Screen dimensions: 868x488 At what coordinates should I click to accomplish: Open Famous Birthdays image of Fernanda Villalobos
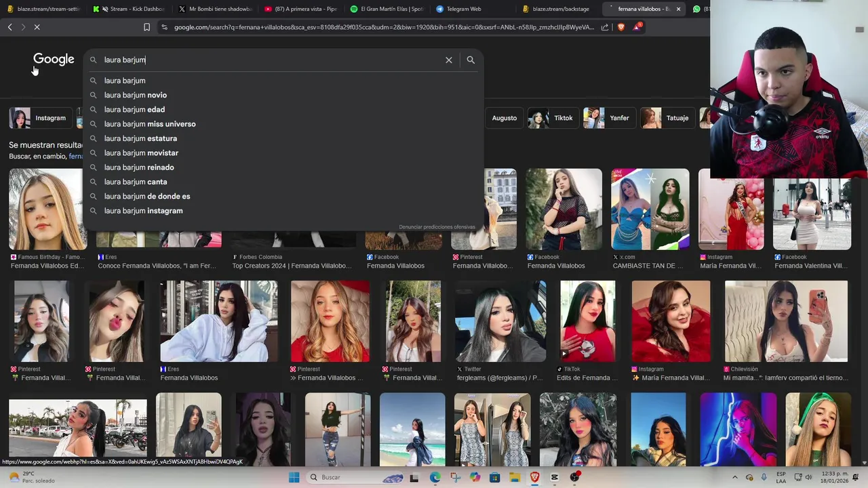point(47,209)
